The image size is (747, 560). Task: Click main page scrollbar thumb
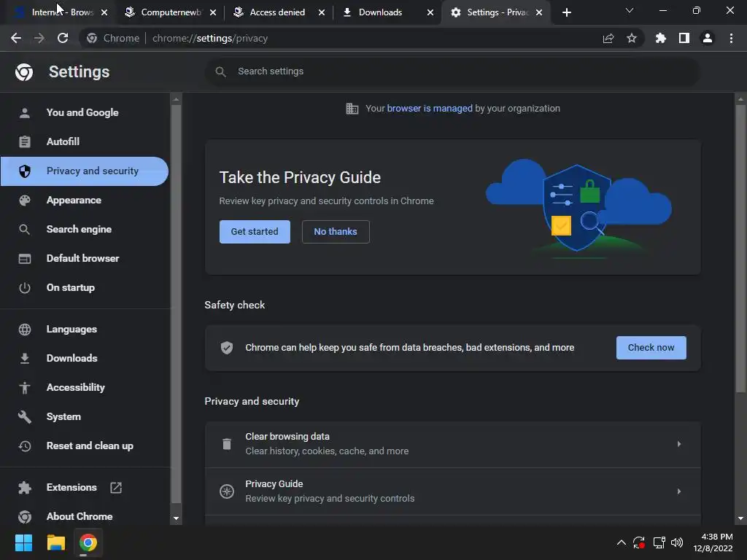point(740,249)
